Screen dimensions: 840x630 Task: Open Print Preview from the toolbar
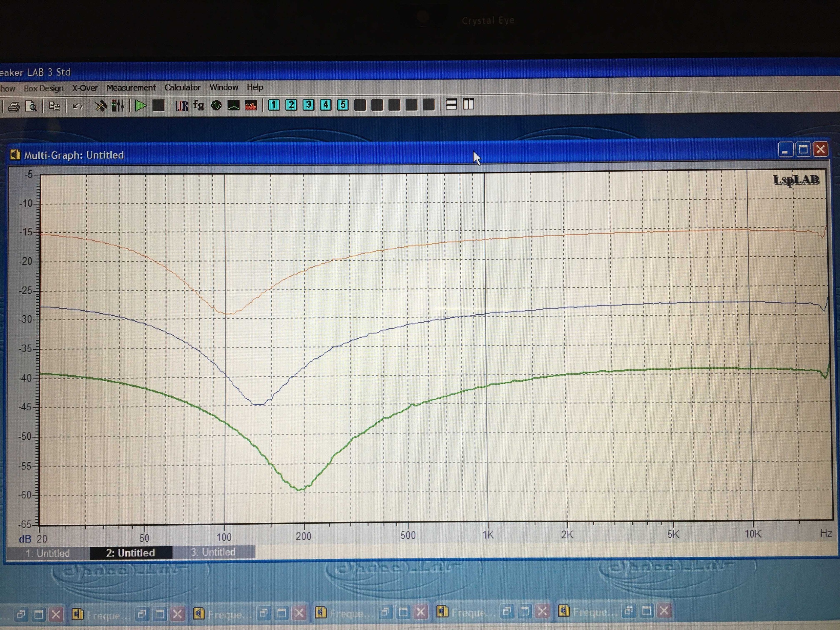(x=31, y=106)
